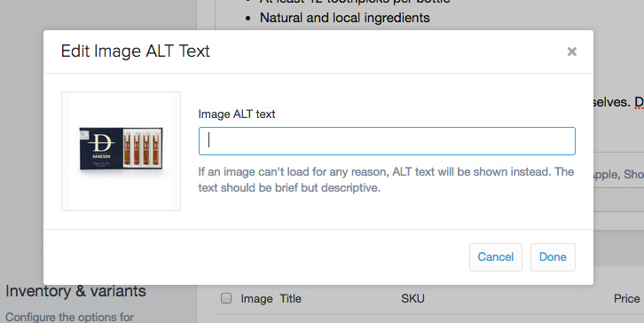Confirm ALT text with Done
The height and width of the screenshot is (323, 644).
[x=553, y=257]
